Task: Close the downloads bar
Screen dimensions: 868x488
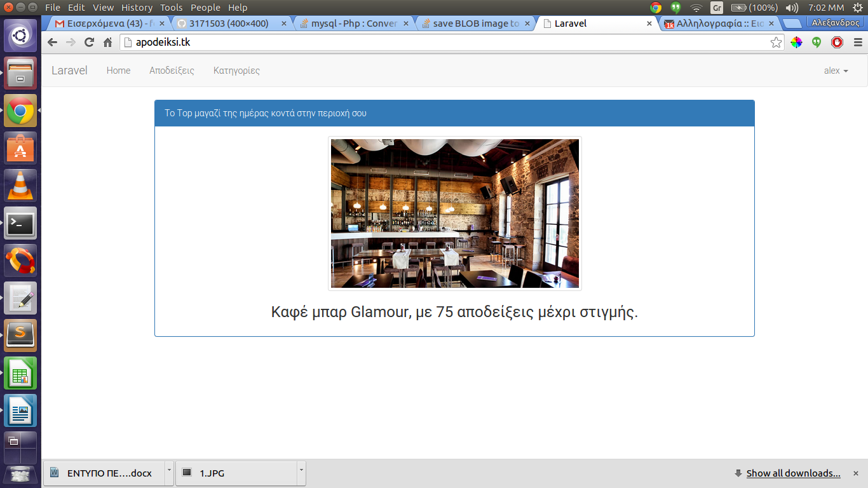Action: coord(856,473)
